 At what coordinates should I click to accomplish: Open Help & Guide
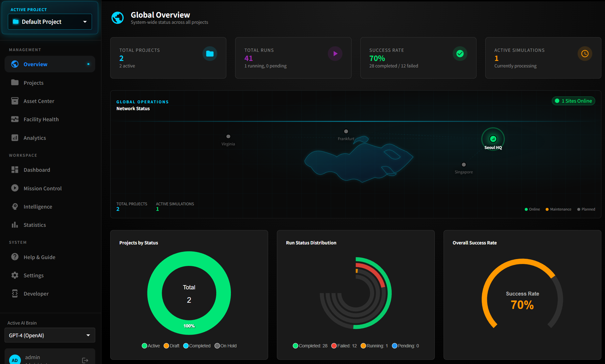[39, 257]
